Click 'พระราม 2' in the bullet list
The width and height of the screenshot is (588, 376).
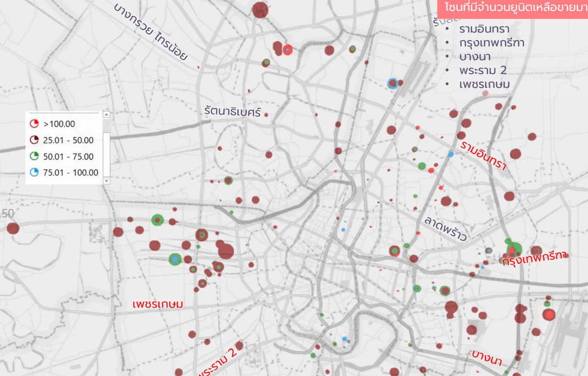point(482,70)
